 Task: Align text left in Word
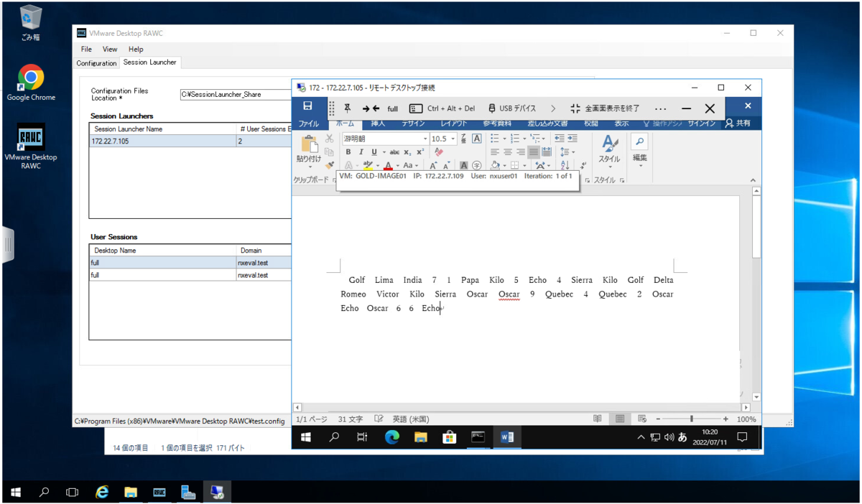pyautogui.click(x=495, y=152)
